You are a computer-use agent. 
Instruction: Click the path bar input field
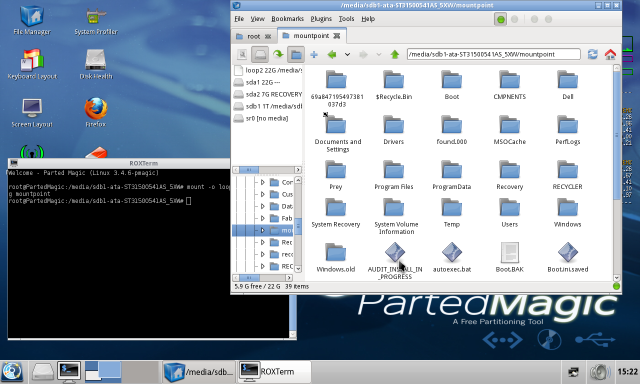click(x=493, y=54)
